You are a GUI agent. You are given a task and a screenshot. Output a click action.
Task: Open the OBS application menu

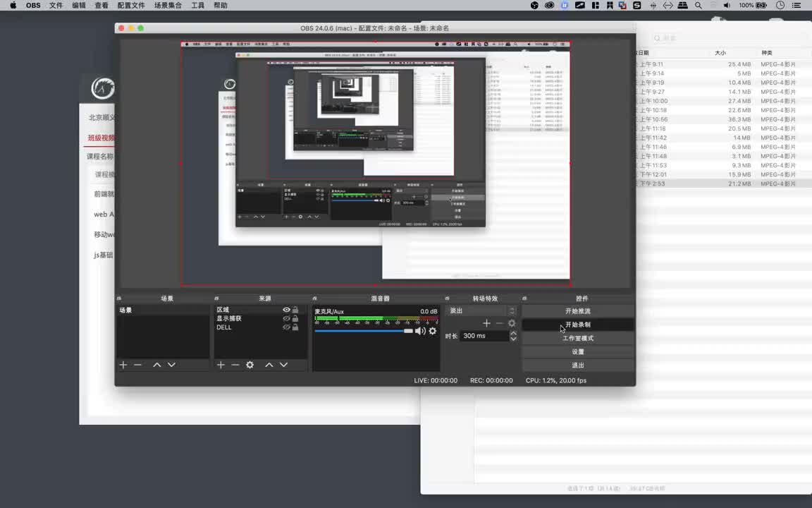pos(33,5)
